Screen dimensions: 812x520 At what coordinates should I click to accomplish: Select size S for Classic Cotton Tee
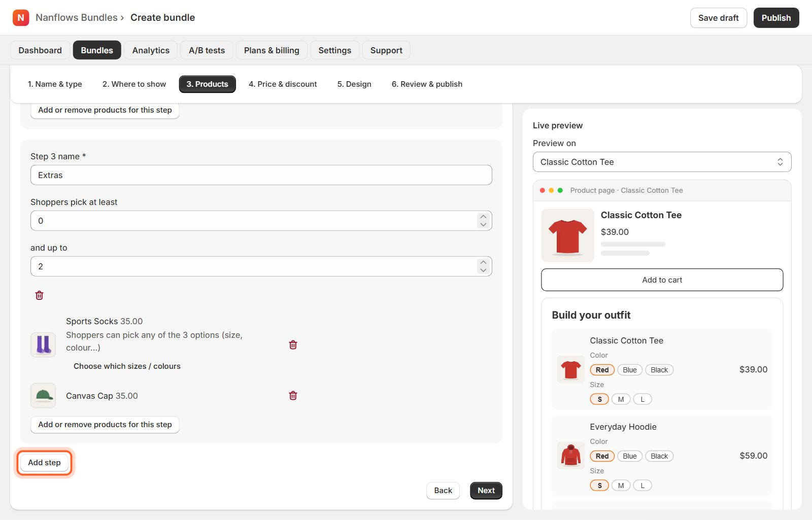pos(599,399)
